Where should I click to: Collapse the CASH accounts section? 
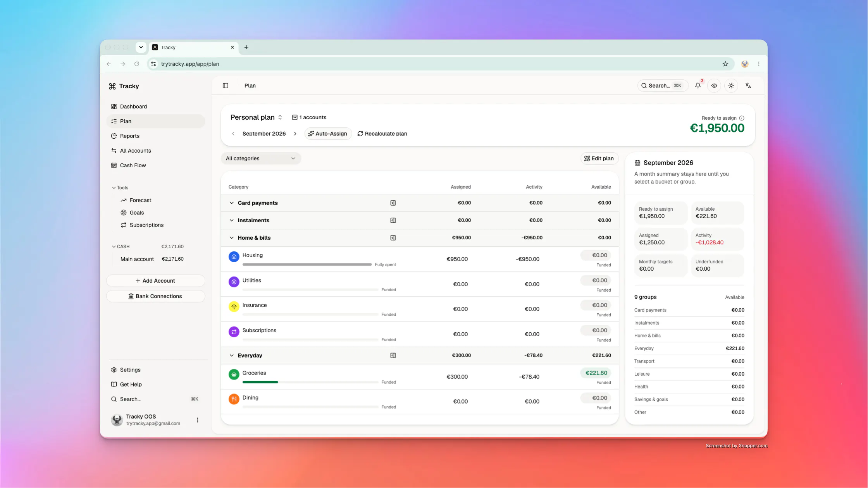coord(121,247)
